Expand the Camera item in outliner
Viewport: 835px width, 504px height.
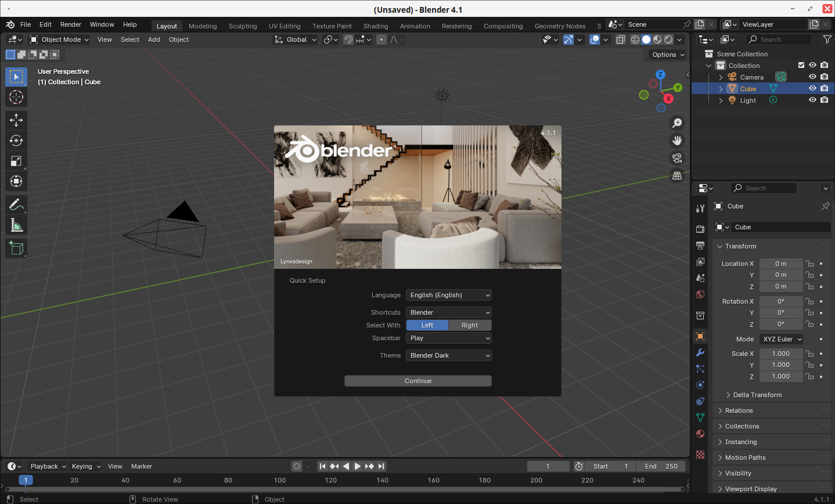(x=721, y=77)
